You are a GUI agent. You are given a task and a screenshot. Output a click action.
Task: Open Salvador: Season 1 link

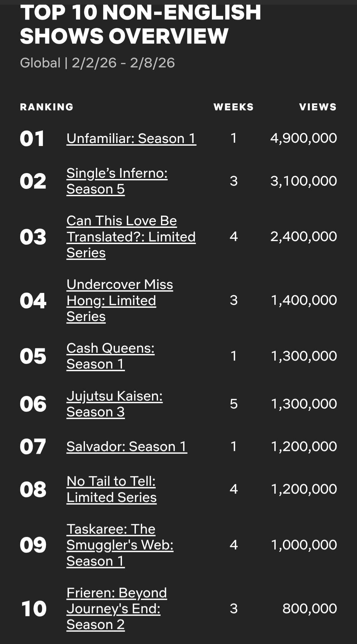coord(127,447)
